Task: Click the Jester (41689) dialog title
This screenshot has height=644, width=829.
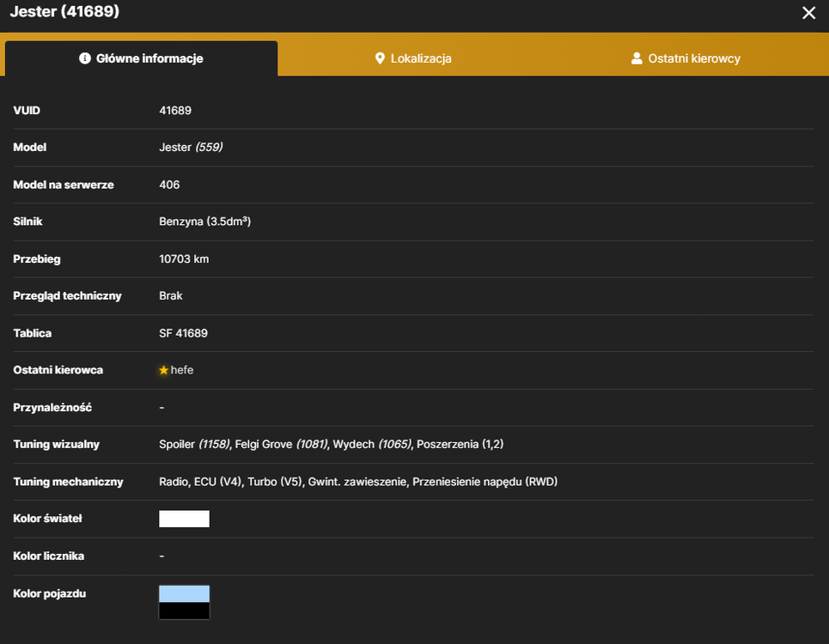Action: tap(64, 11)
